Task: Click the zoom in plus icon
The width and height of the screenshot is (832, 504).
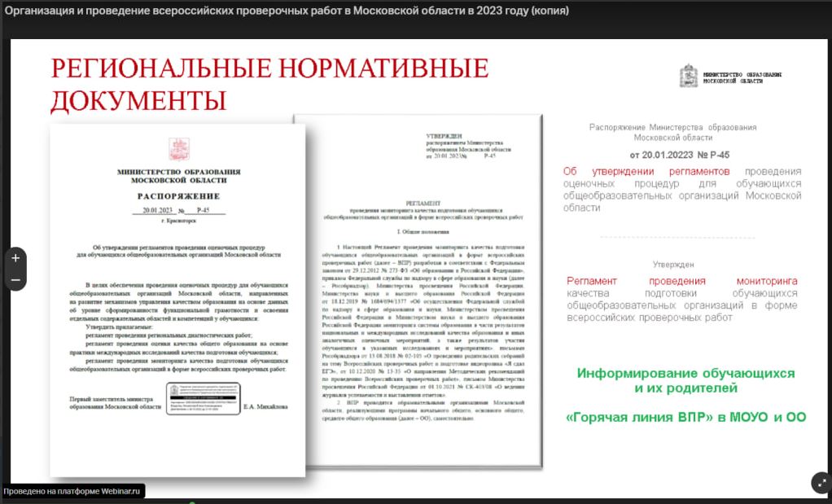Action: (x=15, y=257)
